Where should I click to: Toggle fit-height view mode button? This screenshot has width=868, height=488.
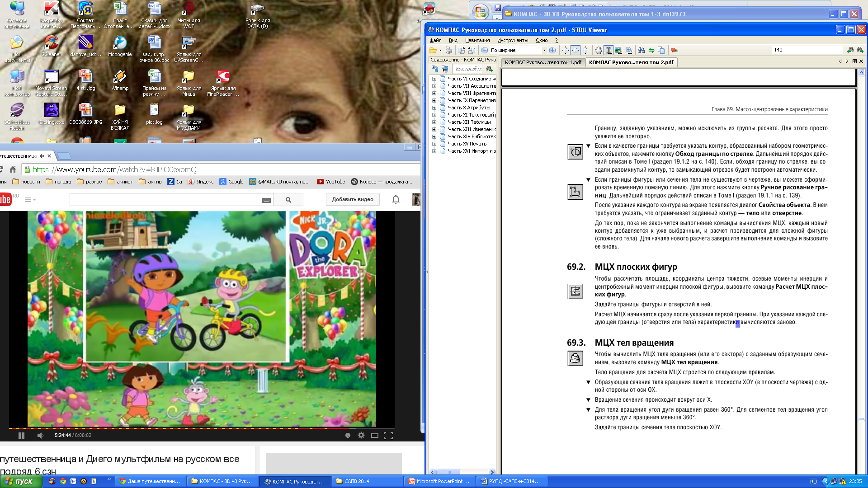(x=585, y=50)
